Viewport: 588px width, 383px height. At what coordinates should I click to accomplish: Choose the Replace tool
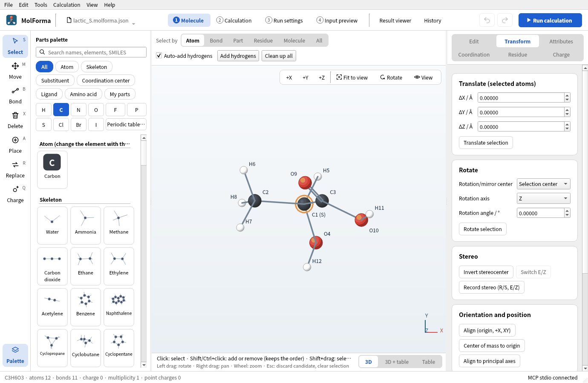15,169
